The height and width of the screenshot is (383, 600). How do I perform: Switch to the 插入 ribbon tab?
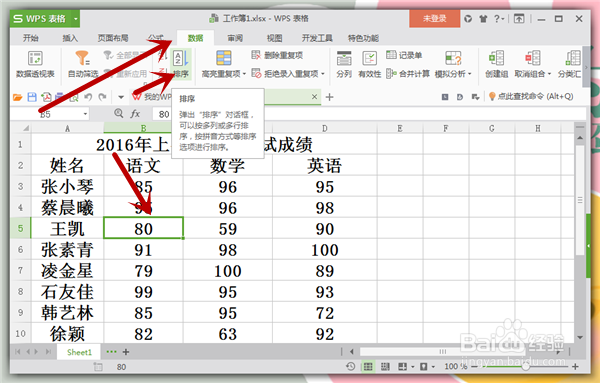[70, 38]
